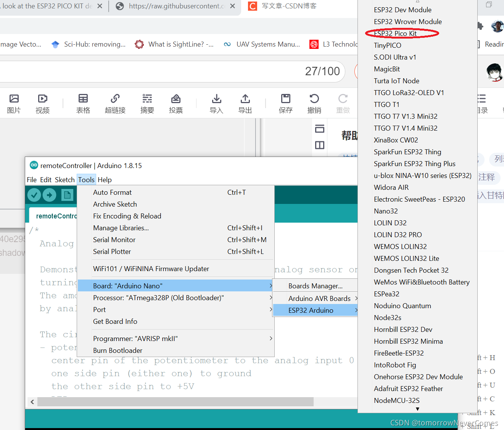Save the article with 保存 icon

(x=286, y=104)
